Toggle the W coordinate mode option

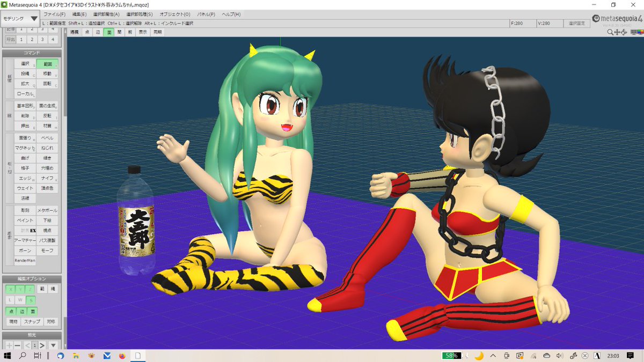(x=20, y=300)
